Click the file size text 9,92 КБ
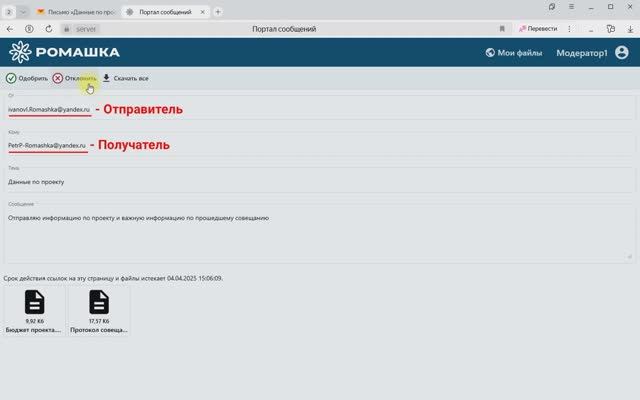This screenshot has height=400, width=640. (34, 321)
